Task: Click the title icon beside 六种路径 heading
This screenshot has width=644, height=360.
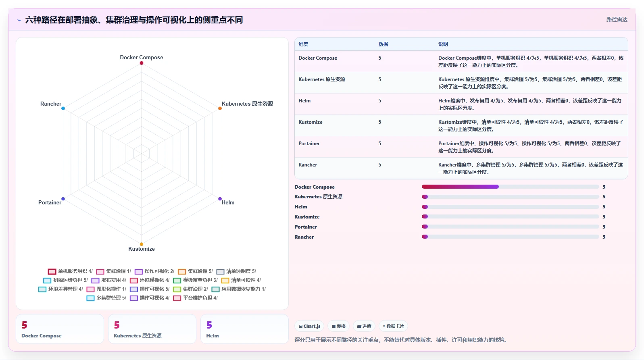Action: [19, 20]
